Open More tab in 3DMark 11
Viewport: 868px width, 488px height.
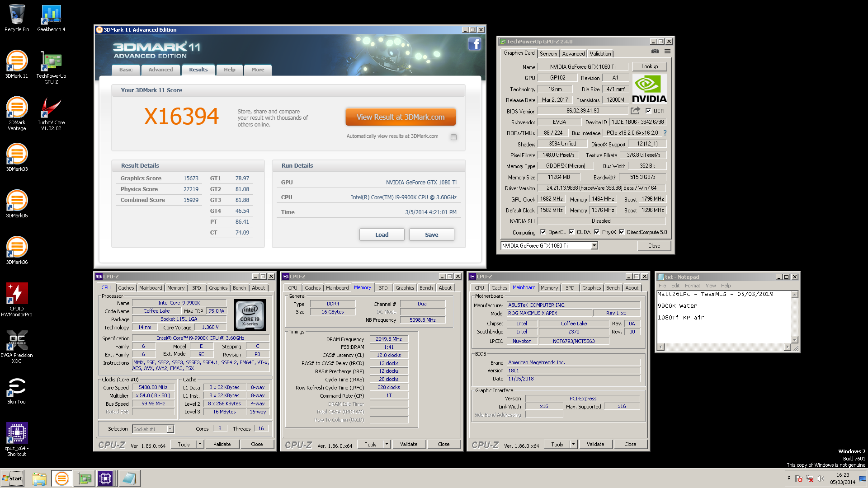tap(258, 70)
